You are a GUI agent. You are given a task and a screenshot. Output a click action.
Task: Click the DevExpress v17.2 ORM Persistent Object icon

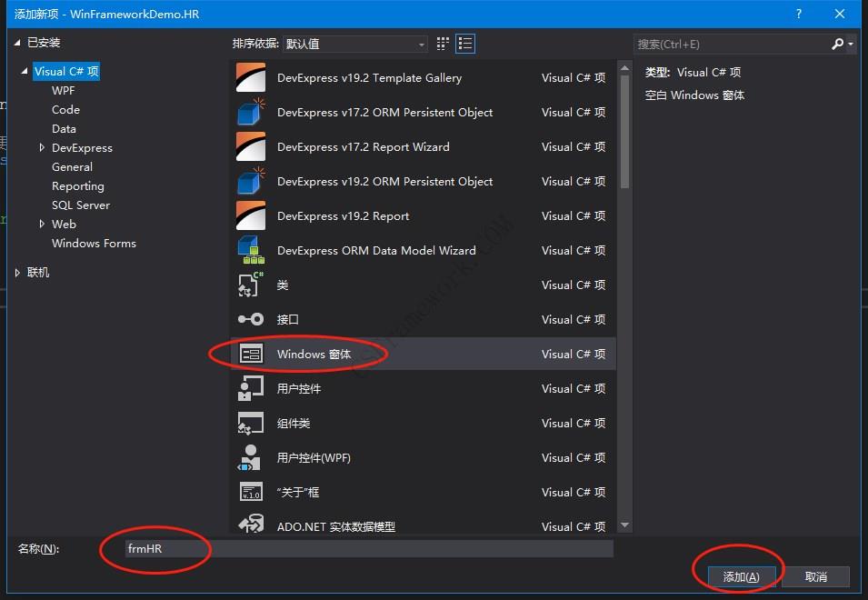[250, 113]
